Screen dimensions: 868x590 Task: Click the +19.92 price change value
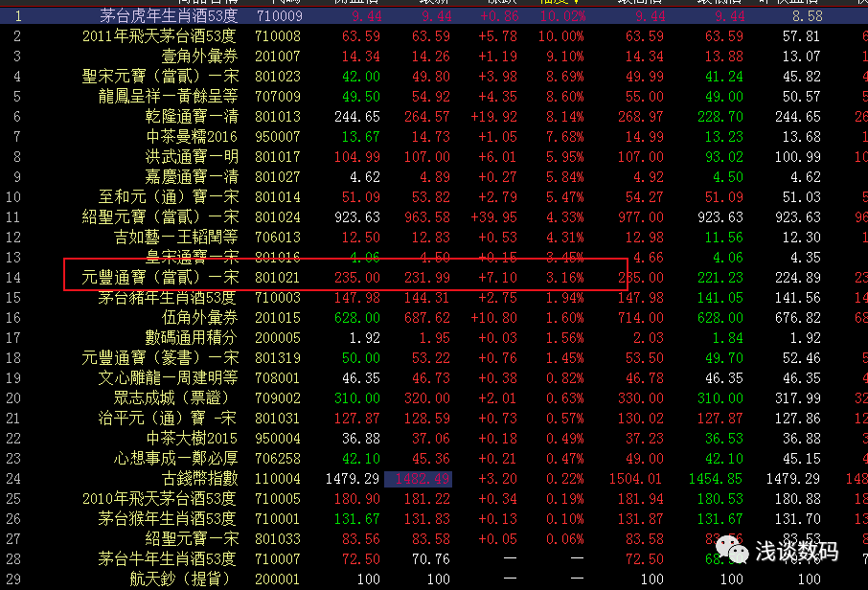(x=493, y=117)
